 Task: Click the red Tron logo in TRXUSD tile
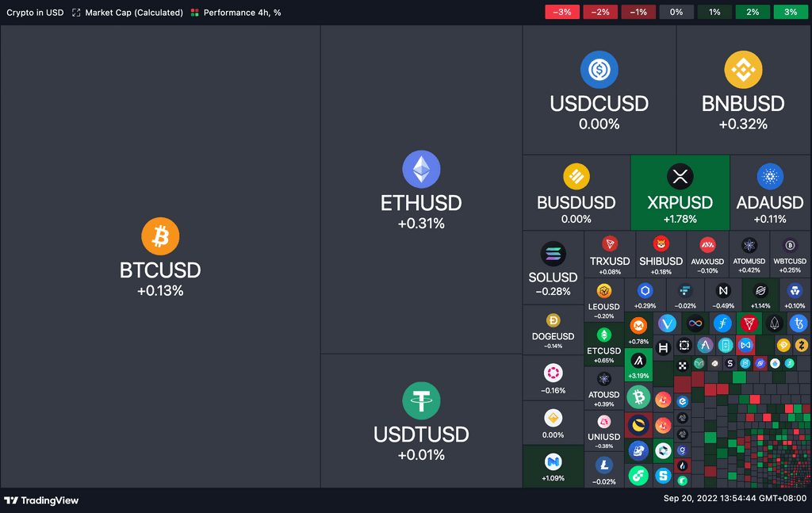610,244
